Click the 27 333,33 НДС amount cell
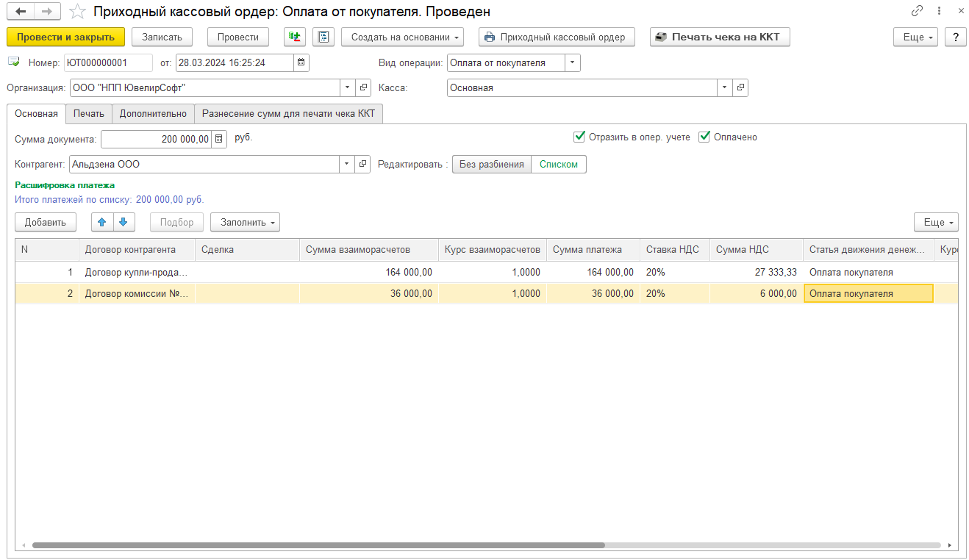The image size is (969, 560). pyautogui.click(x=757, y=273)
